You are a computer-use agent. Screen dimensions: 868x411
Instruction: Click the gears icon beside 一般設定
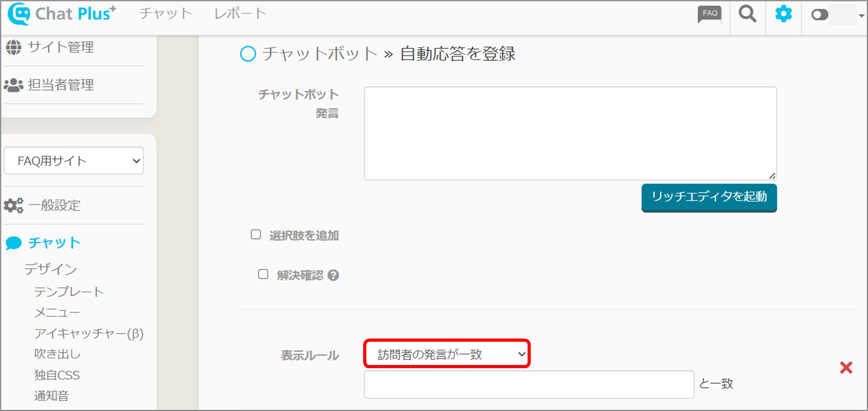tap(13, 205)
